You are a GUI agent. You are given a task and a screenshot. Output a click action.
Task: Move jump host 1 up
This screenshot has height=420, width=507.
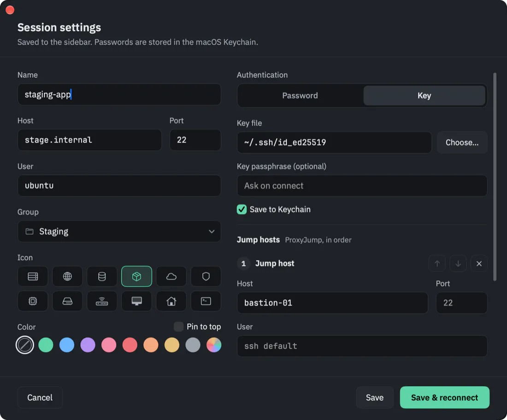tap(437, 263)
